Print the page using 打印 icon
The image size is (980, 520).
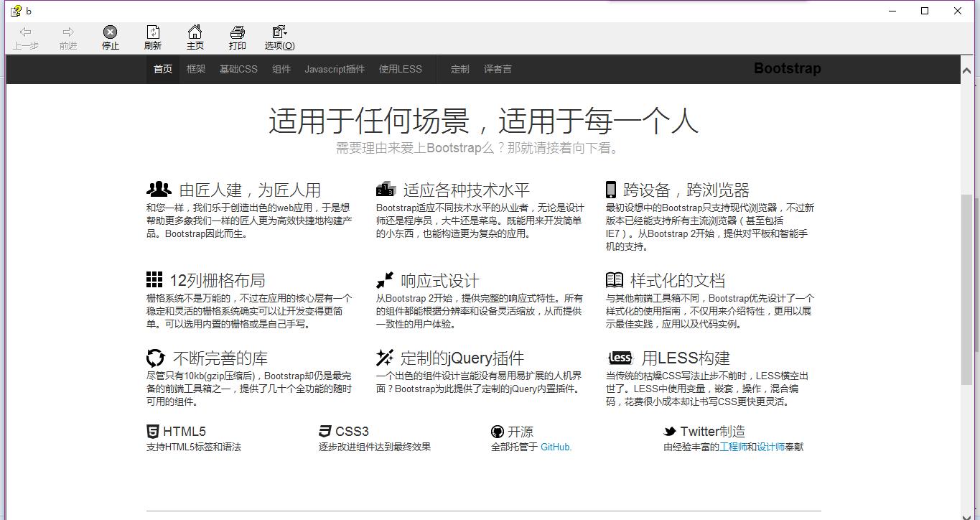[x=237, y=37]
